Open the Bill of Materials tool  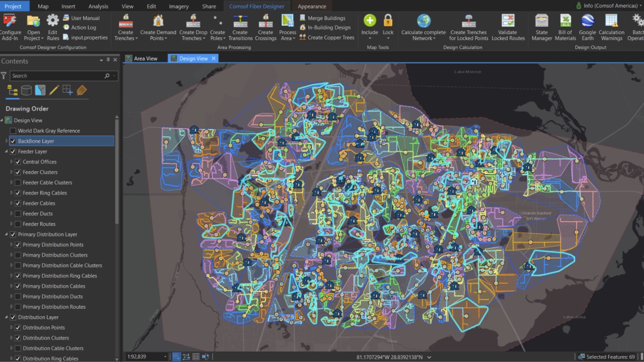pyautogui.click(x=565, y=27)
